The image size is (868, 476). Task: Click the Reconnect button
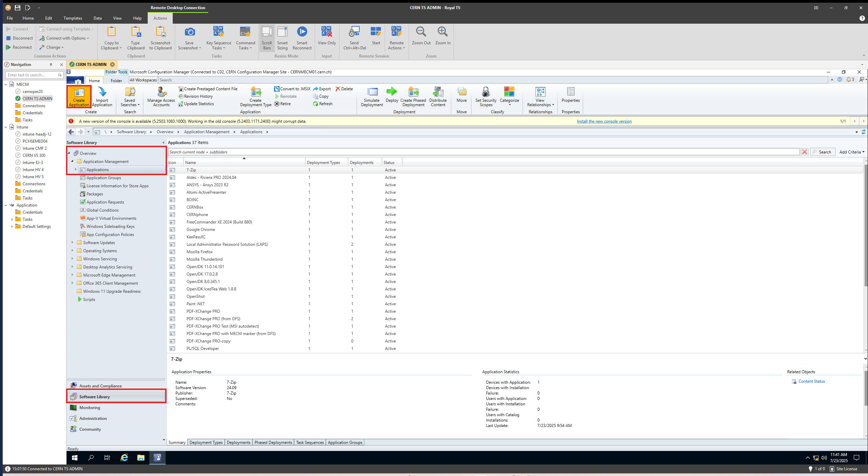(x=19, y=47)
